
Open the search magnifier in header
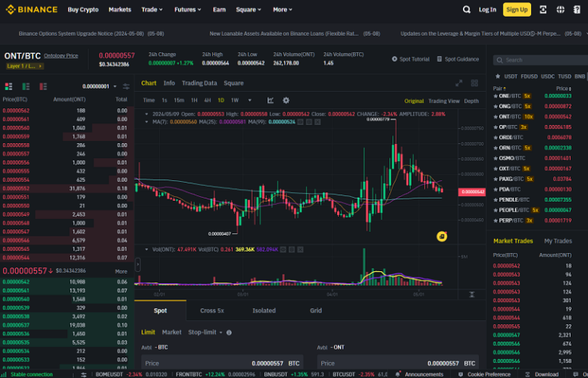point(466,9)
